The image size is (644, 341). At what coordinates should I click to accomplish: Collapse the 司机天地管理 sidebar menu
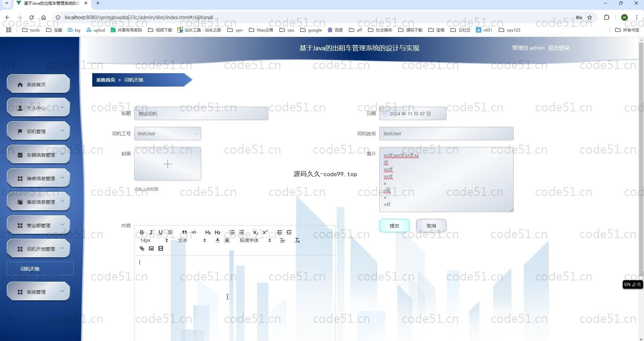(x=38, y=249)
